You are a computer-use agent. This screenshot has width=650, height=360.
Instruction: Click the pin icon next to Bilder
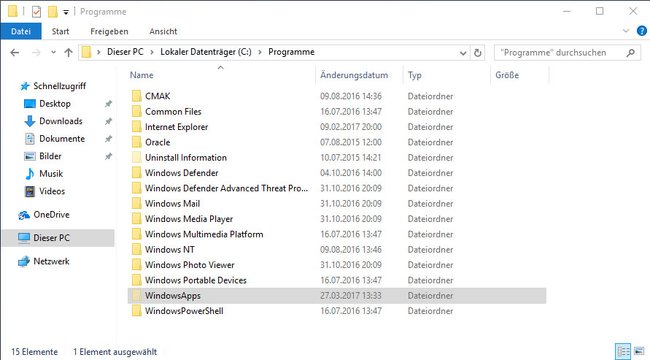[x=108, y=156]
